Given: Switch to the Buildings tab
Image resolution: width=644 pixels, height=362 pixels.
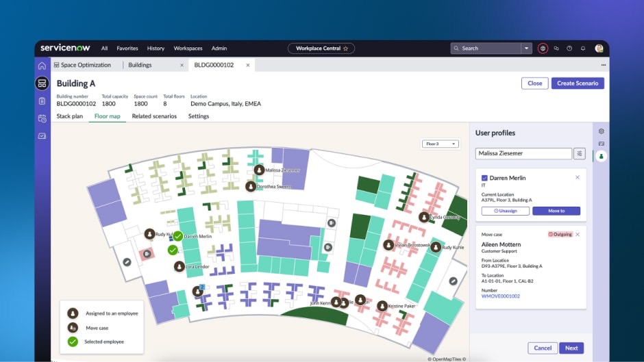Looking at the screenshot, I should coord(140,65).
